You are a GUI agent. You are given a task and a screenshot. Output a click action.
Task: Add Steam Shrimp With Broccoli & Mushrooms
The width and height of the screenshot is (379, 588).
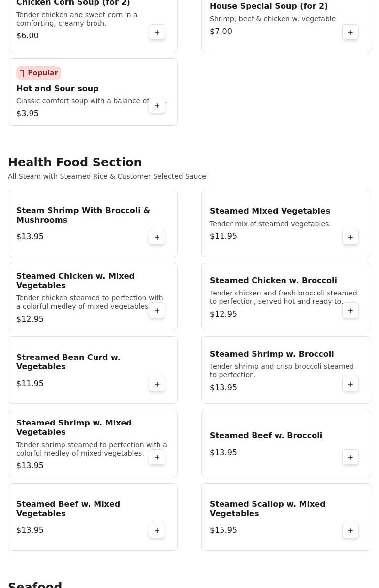click(157, 237)
